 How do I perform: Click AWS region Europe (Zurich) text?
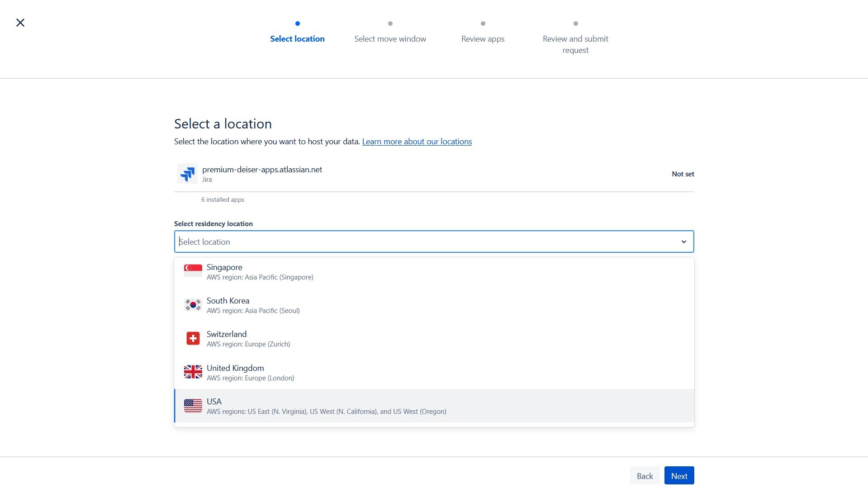pos(248,344)
